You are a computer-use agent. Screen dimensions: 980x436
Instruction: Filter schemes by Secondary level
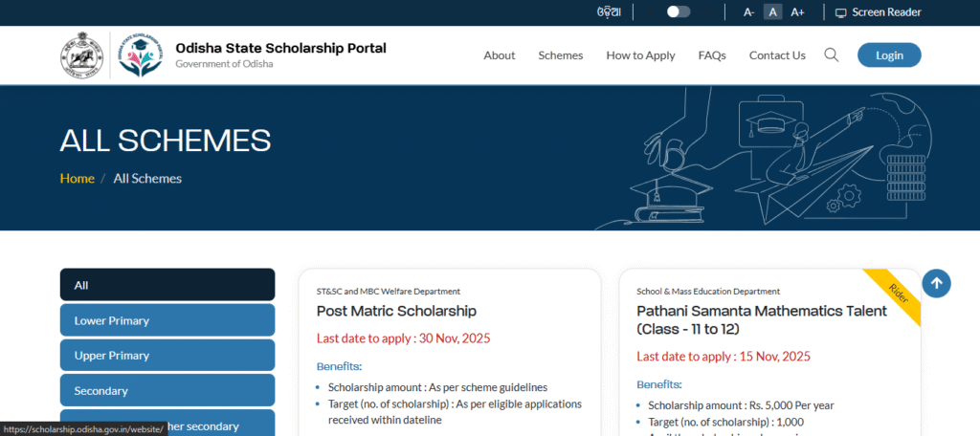[167, 390]
